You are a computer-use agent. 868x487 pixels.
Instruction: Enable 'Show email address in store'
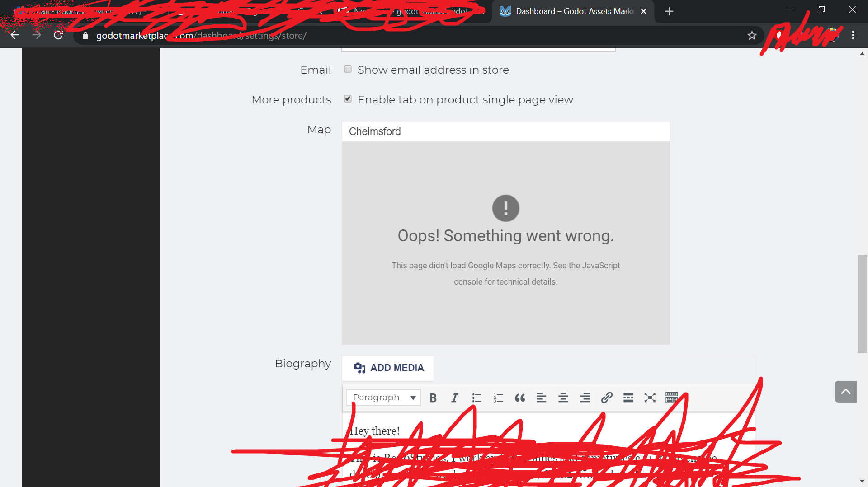pos(348,69)
